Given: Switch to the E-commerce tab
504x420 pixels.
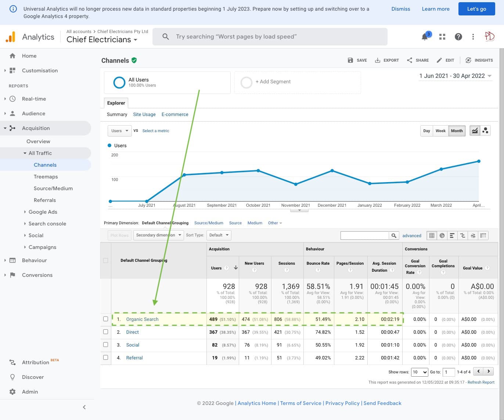Looking at the screenshot, I should pyautogui.click(x=175, y=115).
